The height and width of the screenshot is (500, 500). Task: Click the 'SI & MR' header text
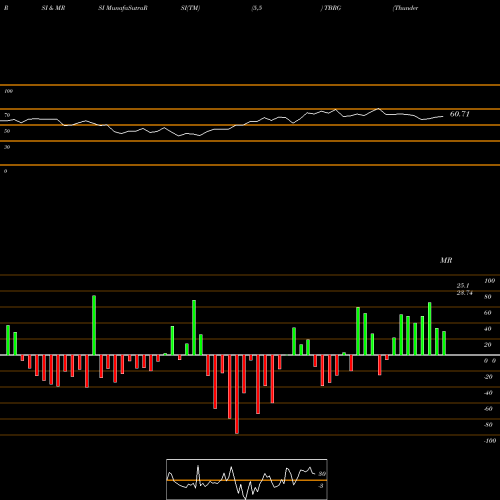coord(53,8)
